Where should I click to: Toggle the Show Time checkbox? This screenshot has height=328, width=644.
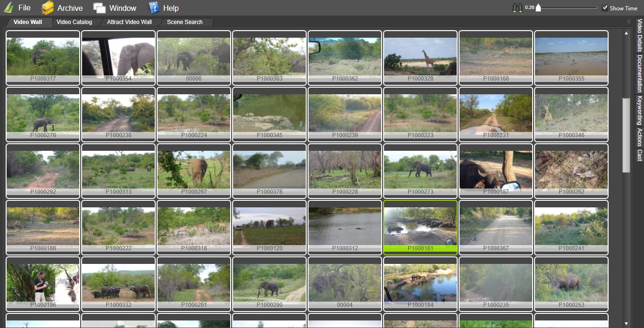[605, 8]
